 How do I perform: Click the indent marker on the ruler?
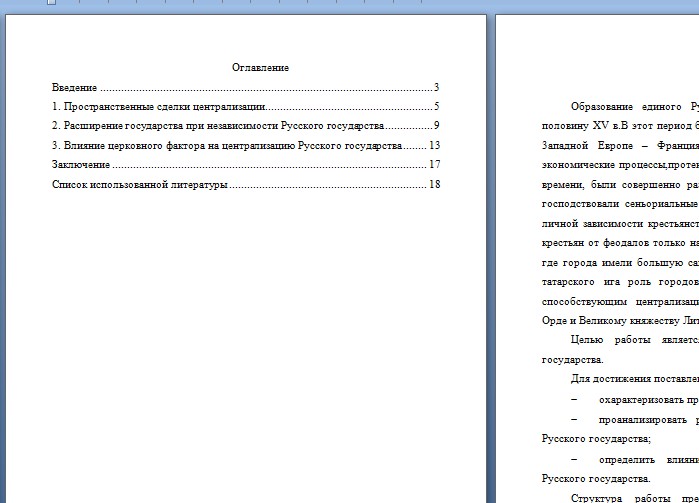pyautogui.click(x=51, y=3)
